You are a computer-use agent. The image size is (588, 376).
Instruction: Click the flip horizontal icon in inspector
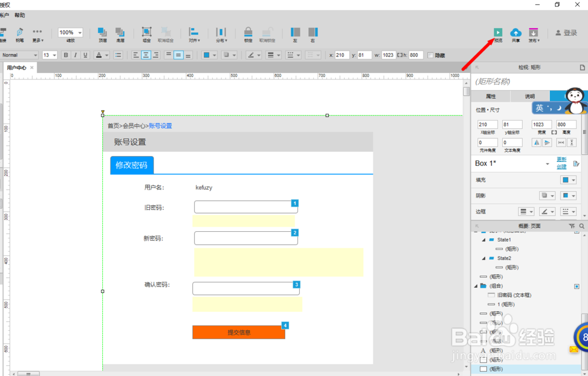[537, 142]
